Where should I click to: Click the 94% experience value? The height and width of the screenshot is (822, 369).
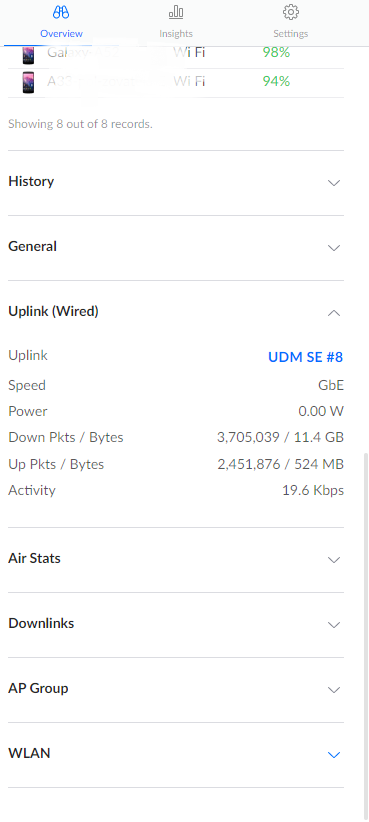coord(276,81)
